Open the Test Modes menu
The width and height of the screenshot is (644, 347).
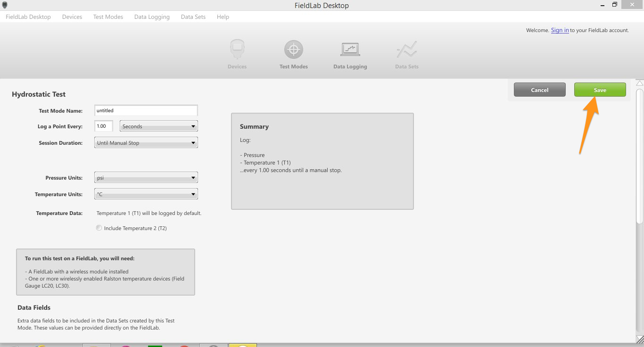108,17
